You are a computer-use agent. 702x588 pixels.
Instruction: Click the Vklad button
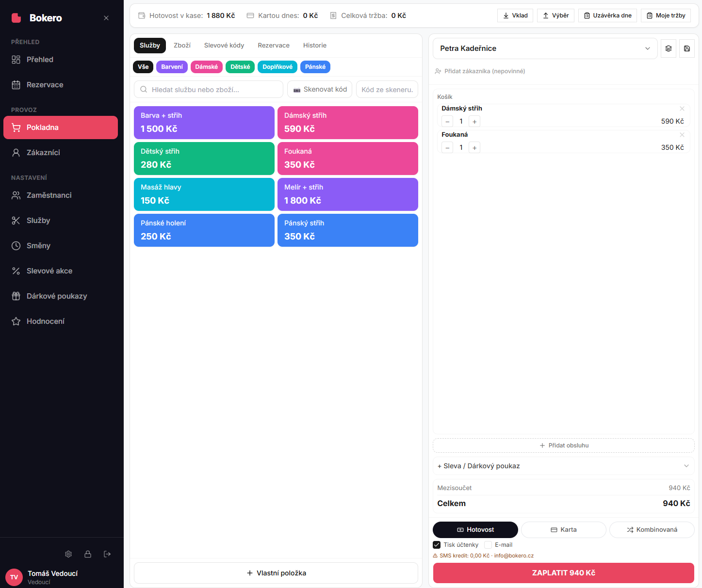(x=515, y=16)
